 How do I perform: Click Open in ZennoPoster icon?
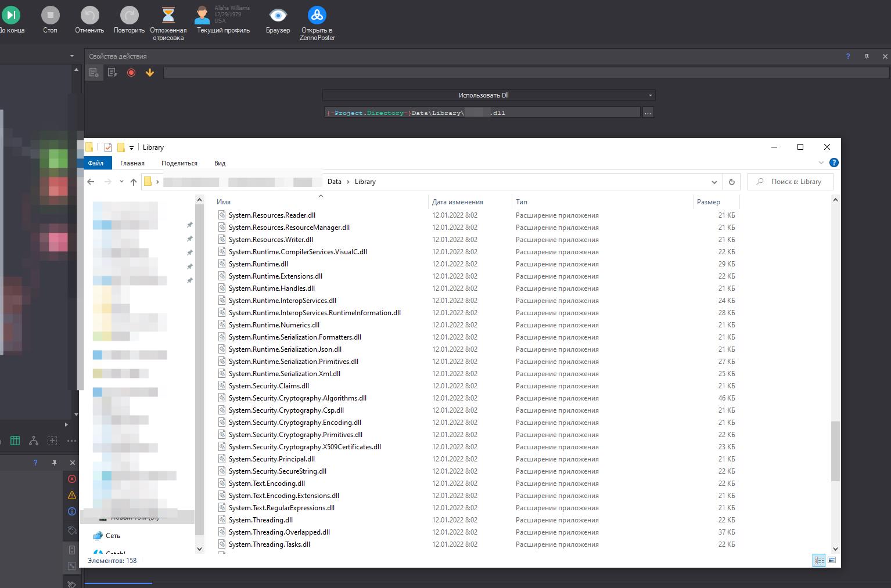(317, 16)
